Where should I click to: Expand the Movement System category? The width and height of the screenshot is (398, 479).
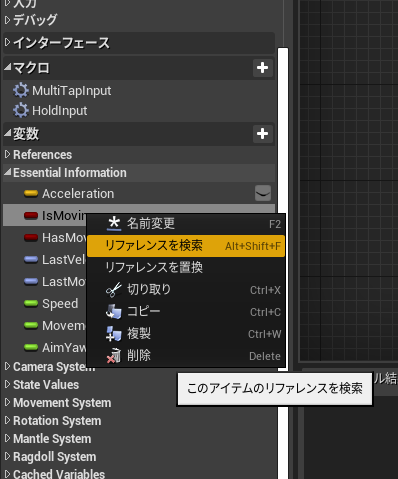[x=7, y=403]
